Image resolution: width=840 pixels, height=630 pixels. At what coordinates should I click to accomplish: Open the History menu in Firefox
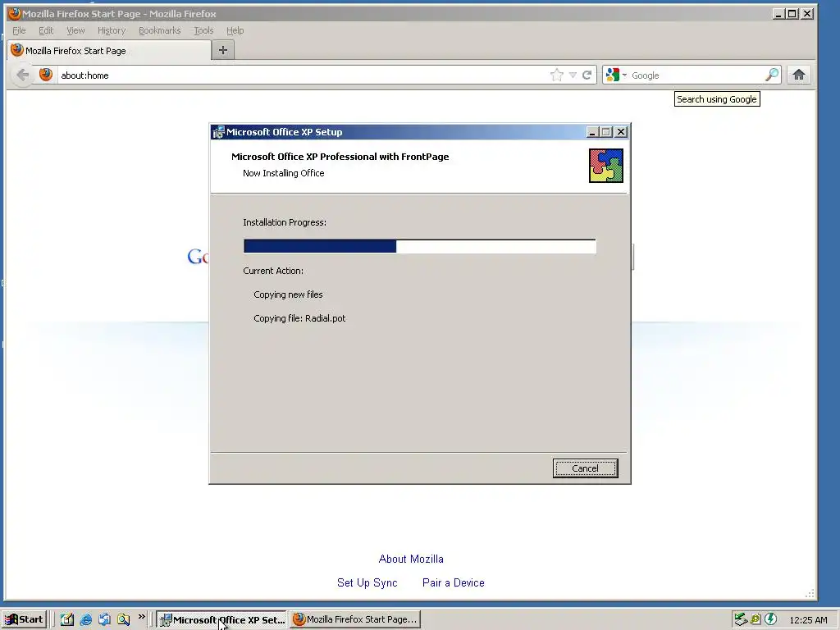coord(112,30)
